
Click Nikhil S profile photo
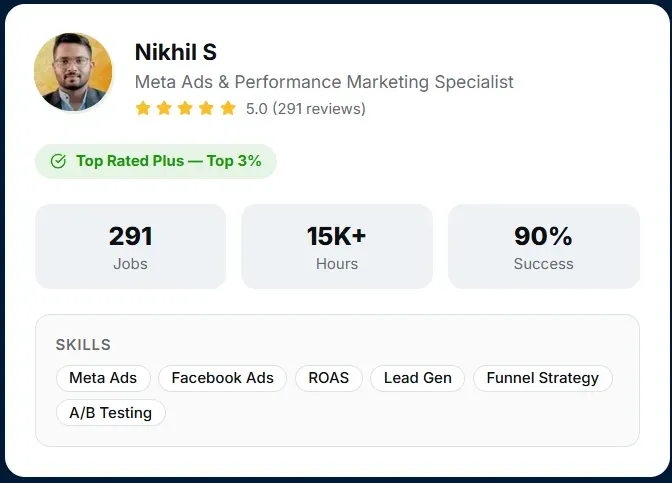73,72
